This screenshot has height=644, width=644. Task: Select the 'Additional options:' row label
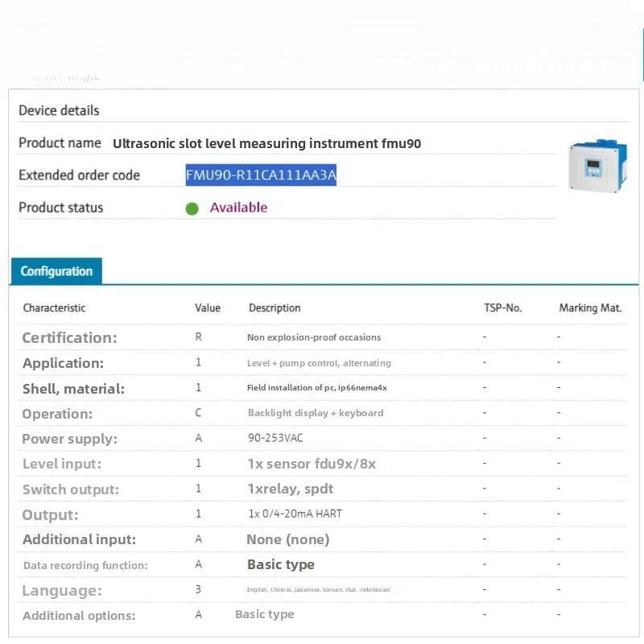(x=79, y=616)
